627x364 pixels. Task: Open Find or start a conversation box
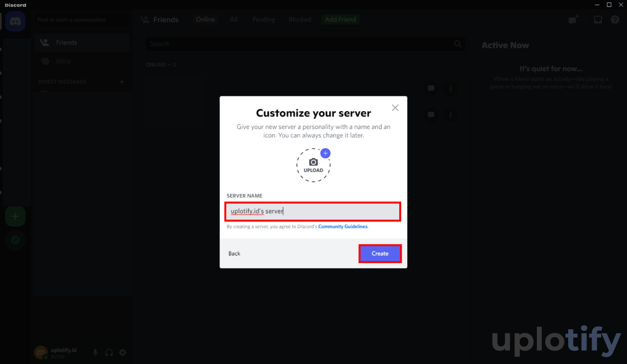click(x=82, y=20)
